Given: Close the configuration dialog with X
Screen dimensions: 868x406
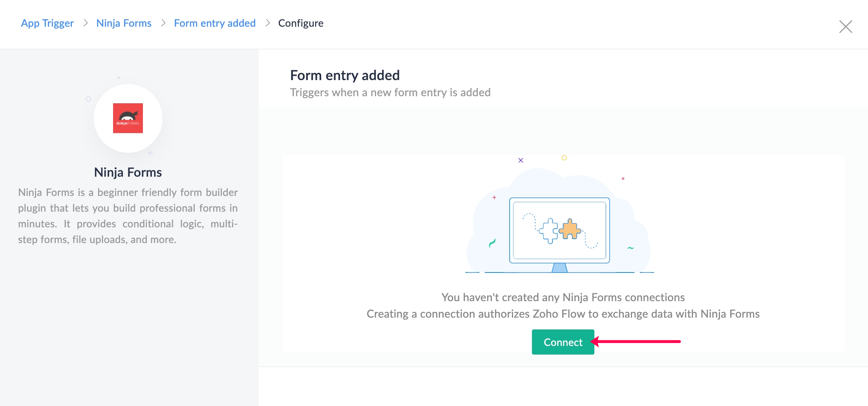Looking at the screenshot, I should coord(845,27).
